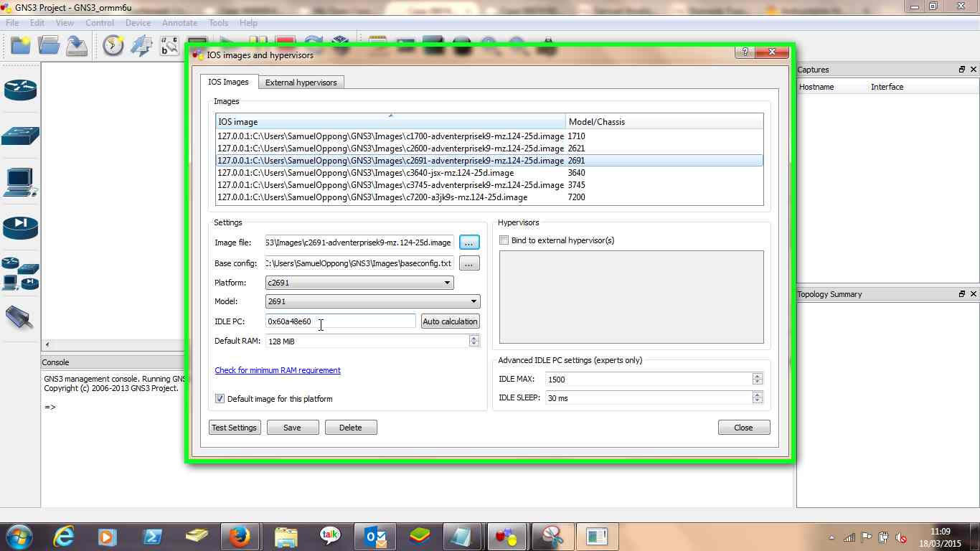Viewport: 980px width, 551px height.
Task: Select the c3745-adventerprisek9 image row
Action: [489, 185]
